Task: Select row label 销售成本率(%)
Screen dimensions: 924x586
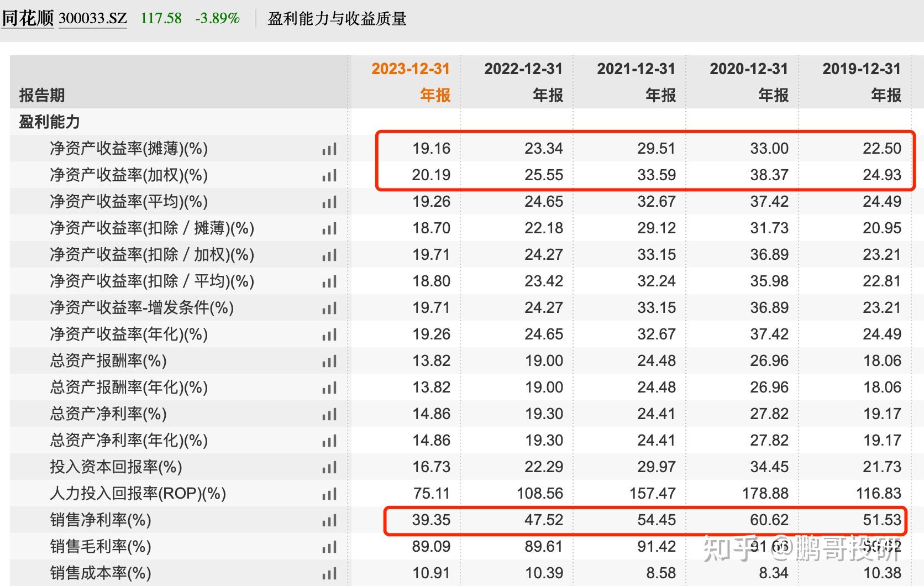Action: click(101, 573)
